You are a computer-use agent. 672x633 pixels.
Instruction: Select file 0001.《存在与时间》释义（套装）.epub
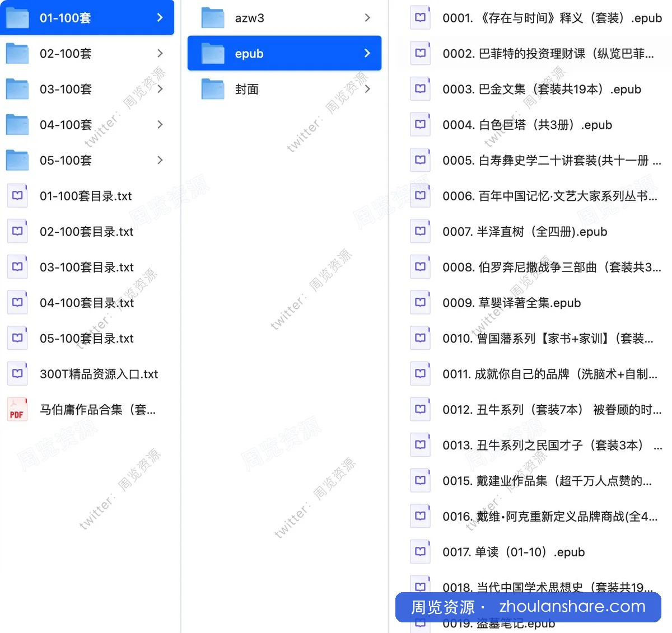click(x=552, y=18)
